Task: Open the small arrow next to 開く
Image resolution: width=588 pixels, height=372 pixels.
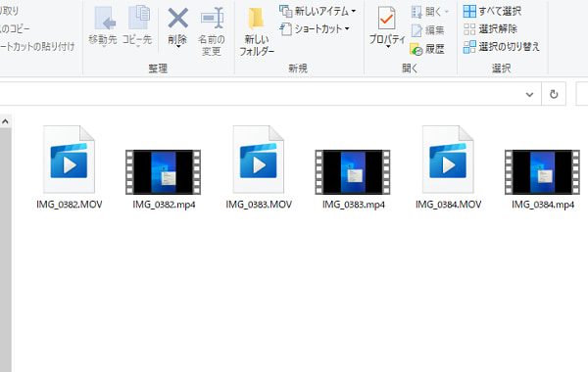Action: point(447,12)
